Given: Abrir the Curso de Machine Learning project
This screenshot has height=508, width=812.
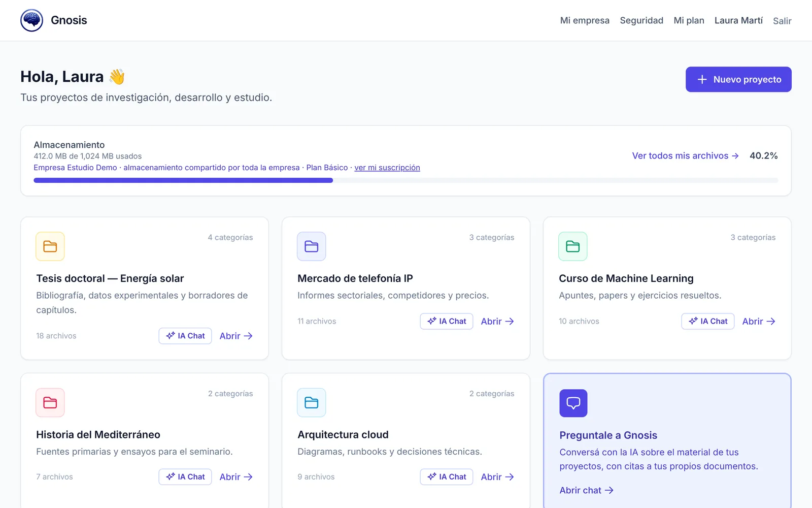Looking at the screenshot, I should (x=759, y=321).
